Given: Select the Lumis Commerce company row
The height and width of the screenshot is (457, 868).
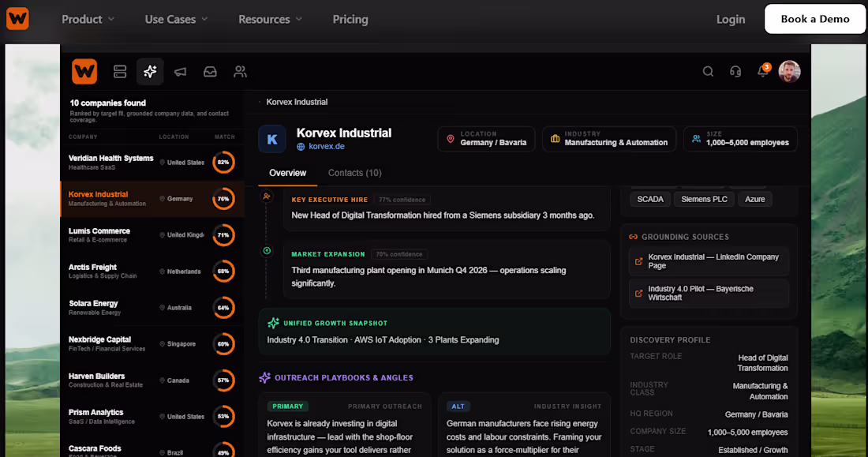Looking at the screenshot, I should click(152, 235).
